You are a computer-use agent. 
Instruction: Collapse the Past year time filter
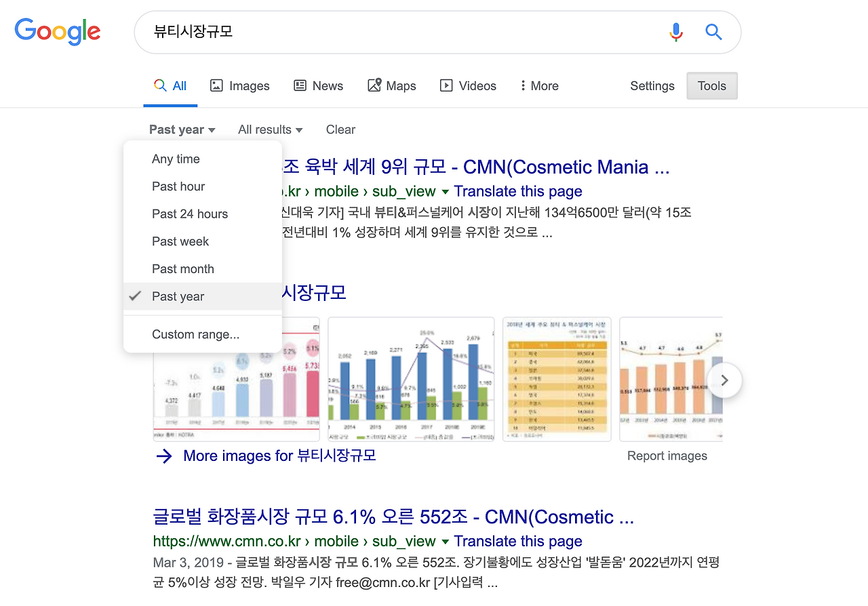coord(182,129)
